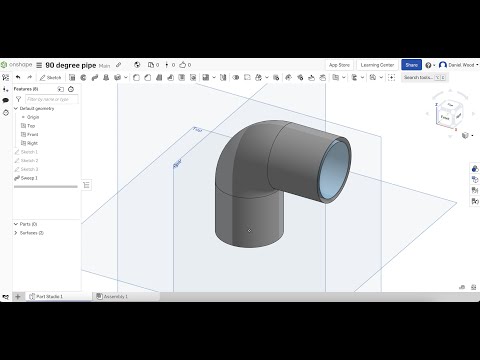Start a new Sketch

[x=50, y=77]
